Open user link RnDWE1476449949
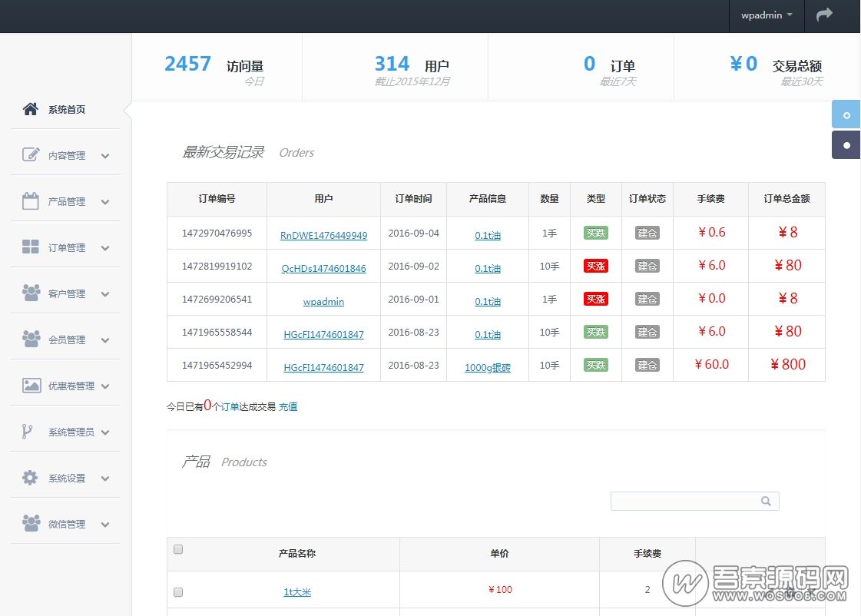The width and height of the screenshot is (861, 616). [323, 236]
